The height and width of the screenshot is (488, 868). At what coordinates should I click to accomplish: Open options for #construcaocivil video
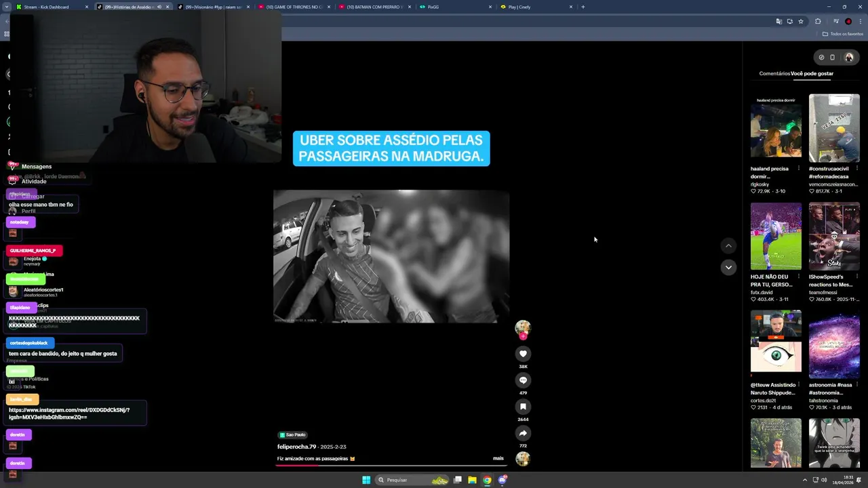pos(856,168)
